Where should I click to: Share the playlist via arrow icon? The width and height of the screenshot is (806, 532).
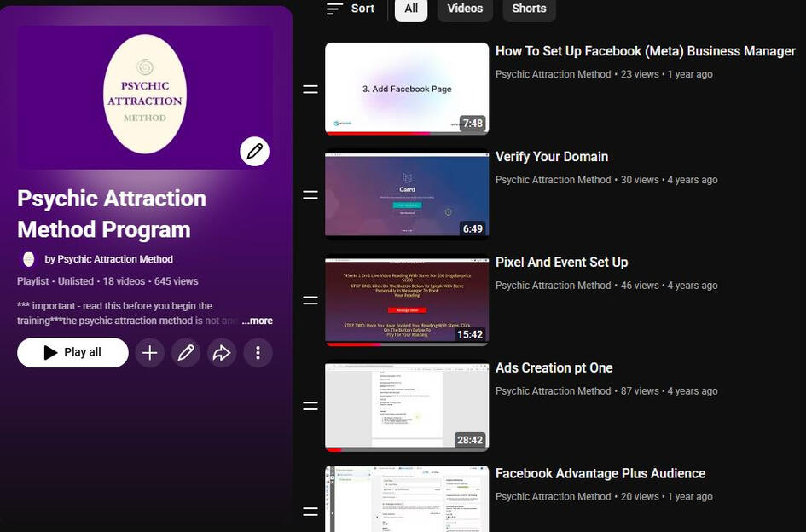(x=222, y=353)
